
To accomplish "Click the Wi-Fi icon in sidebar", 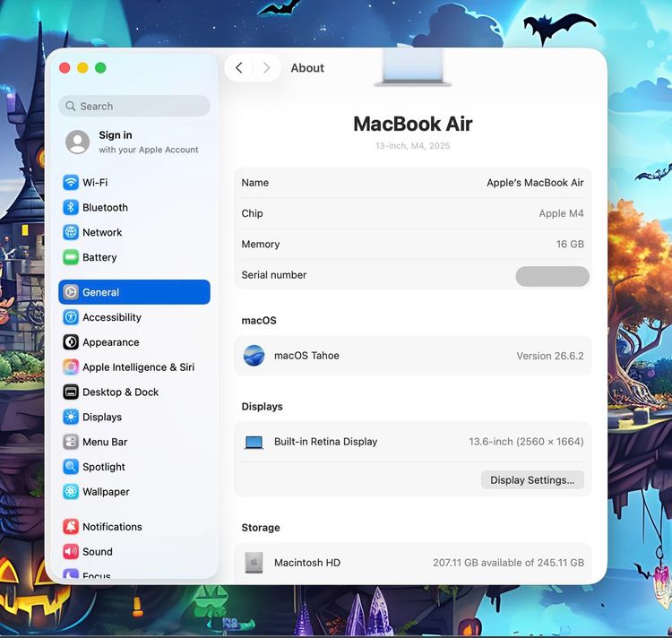I will tap(71, 183).
